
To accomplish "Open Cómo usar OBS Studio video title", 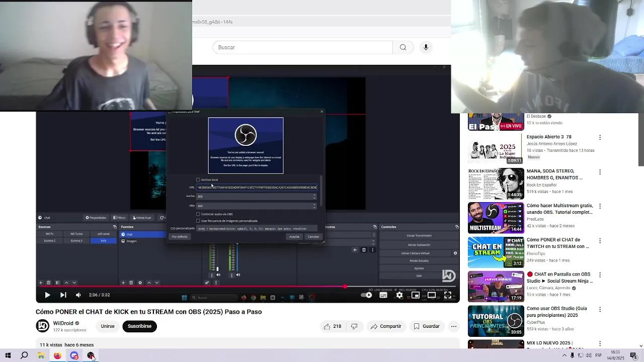I will coord(557,312).
